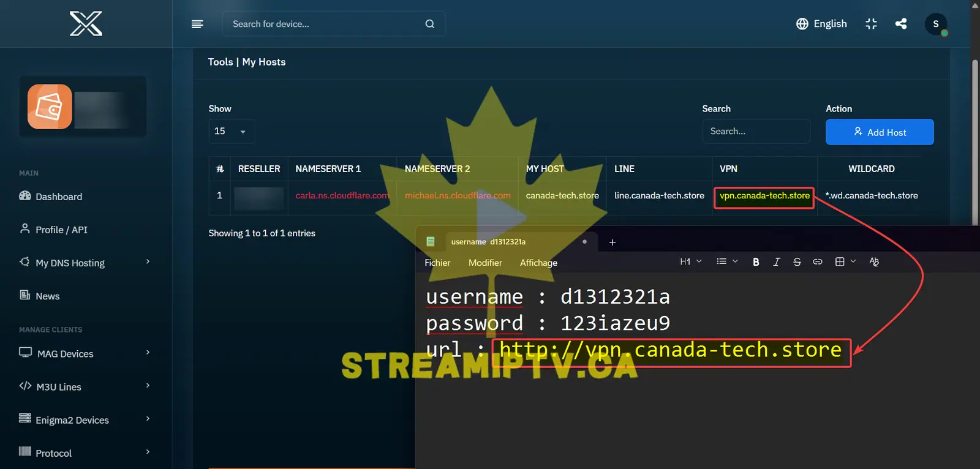Insert link via the notepad toolbar
The image size is (980, 469).
(x=818, y=262)
